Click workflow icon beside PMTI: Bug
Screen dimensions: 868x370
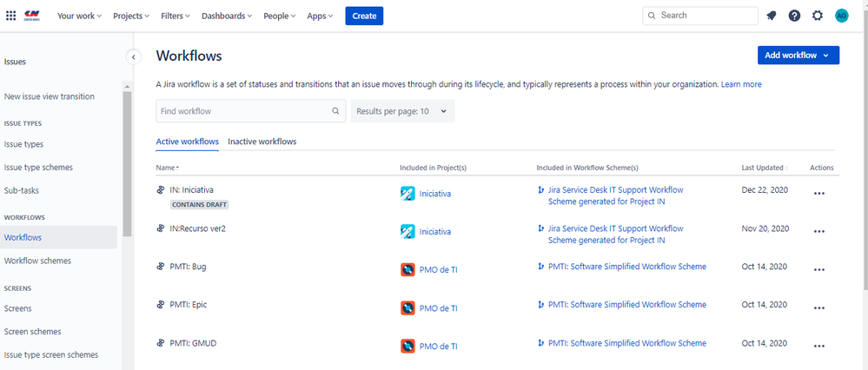pyautogui.click(x=161, y=267)
